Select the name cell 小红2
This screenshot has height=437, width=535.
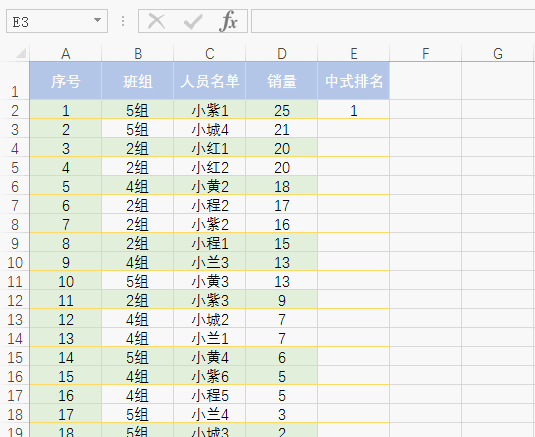tap(209, 166)
